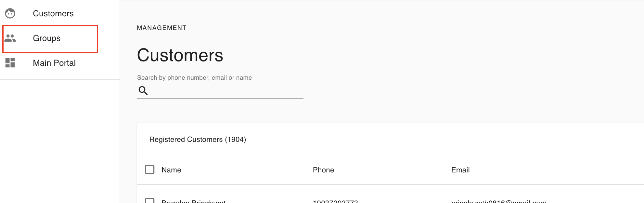This screenshot has width=644, height=203.
Task: Sort by the Email column header
Action: point(460,170)
